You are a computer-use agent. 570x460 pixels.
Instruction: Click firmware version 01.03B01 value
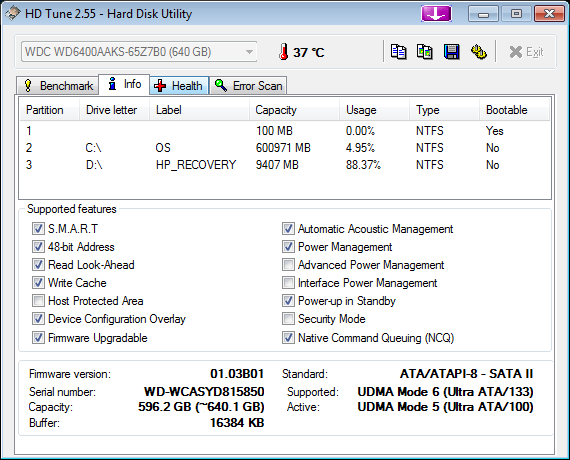[x=237, y=373]
